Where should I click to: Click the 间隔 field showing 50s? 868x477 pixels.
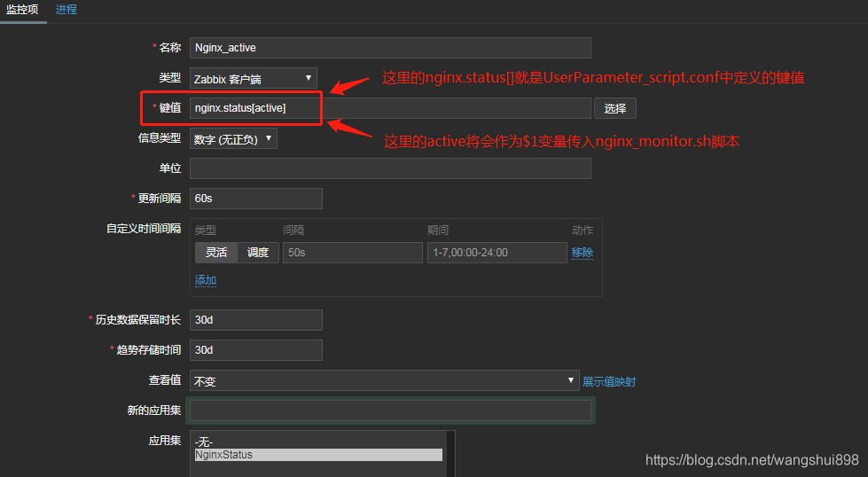click(x=353, y=253)
